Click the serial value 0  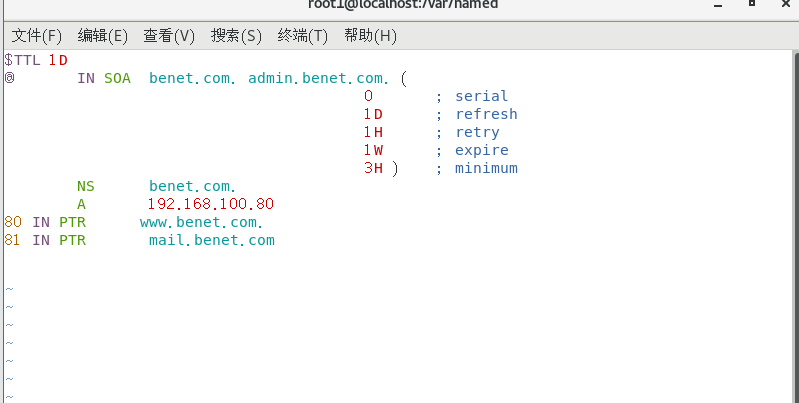pos(368,96)
